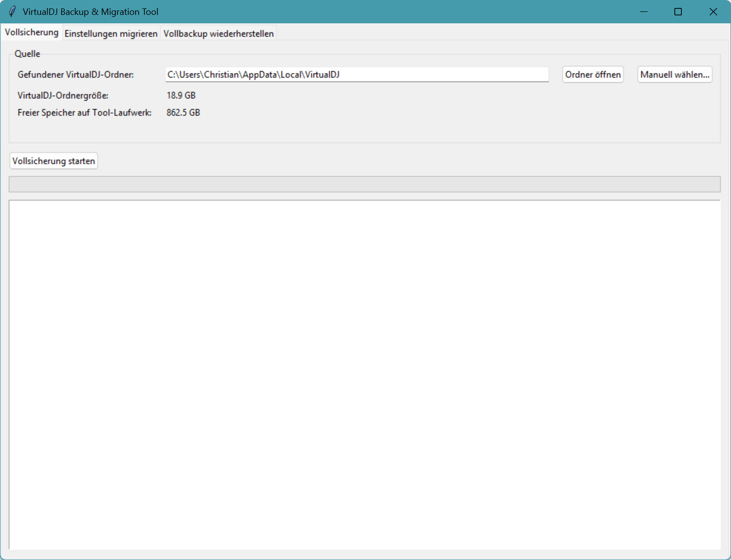Click the Freier Speicher auf Tool-Laufwerk label
The image size is (731, 560).
pyautogui.click(x=84, y=113)
